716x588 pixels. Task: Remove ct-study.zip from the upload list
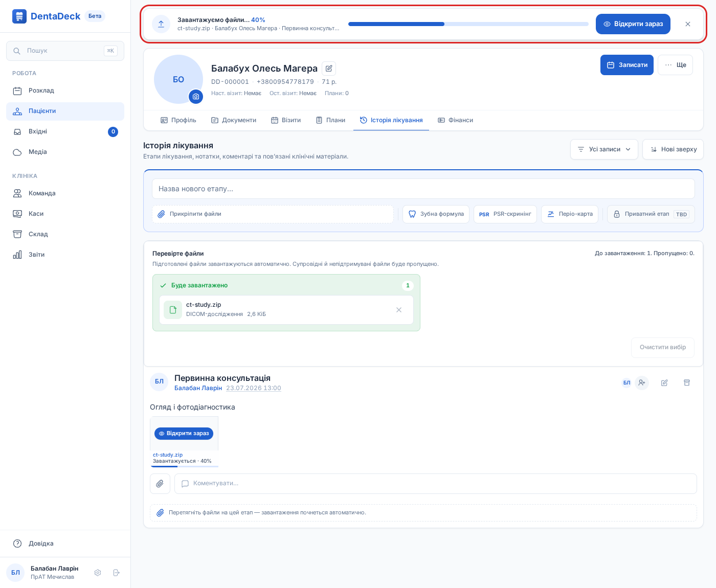(x=399, y=310)
